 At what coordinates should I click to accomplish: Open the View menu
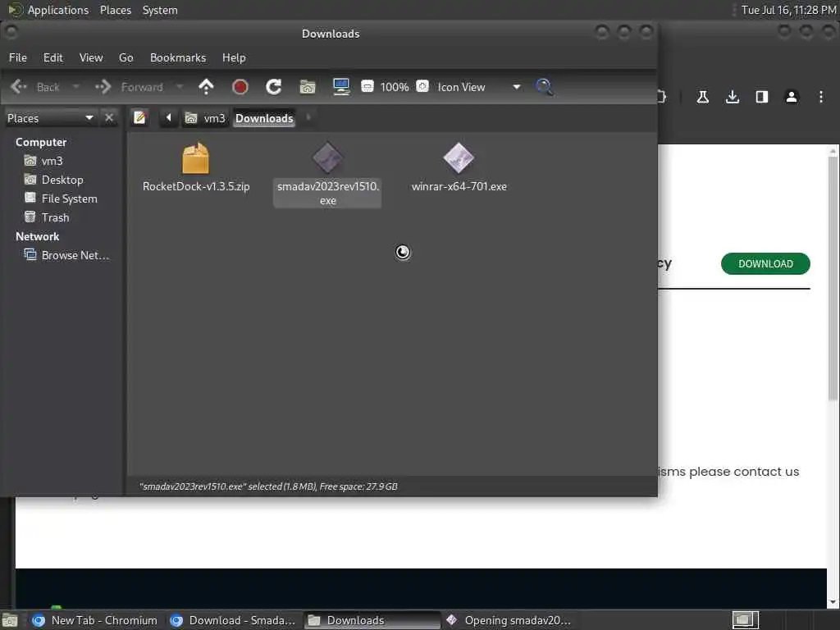tap(91, 58)
